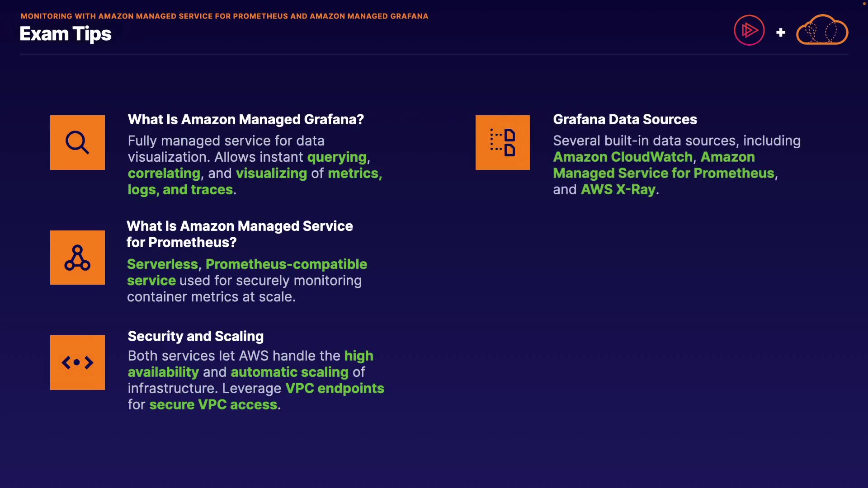Click the "What Is Amazon Managed Grafana?" heading
The height and width of the screenshot is (488, 868).
245,119
